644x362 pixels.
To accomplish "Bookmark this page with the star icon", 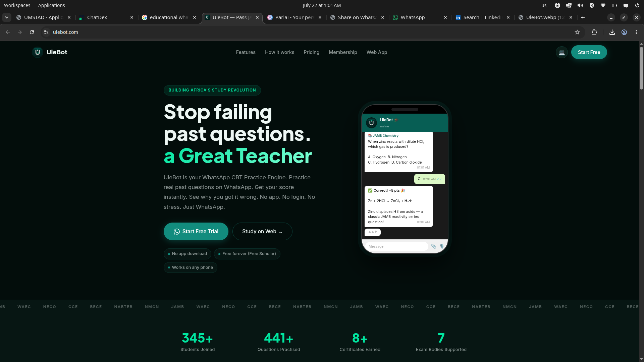I will pos(577,32).
